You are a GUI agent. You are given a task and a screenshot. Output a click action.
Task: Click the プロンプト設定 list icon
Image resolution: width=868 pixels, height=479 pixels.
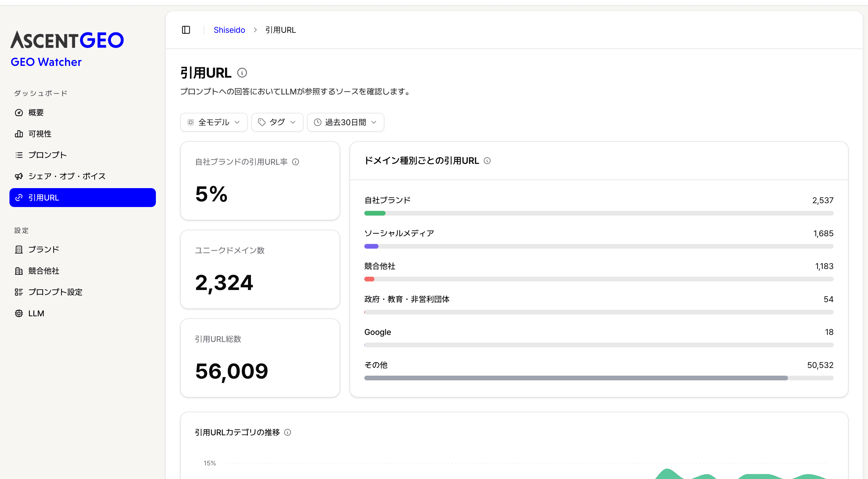pyautogui.click(x=19, y=292)
